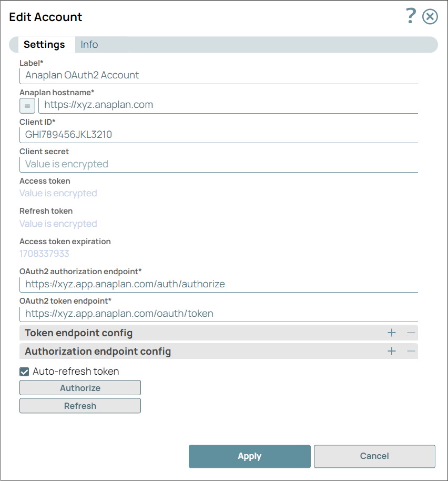Click the OAuth2 token endpoint field
This screenshot has width=448, height=481.
coord(210,314)
